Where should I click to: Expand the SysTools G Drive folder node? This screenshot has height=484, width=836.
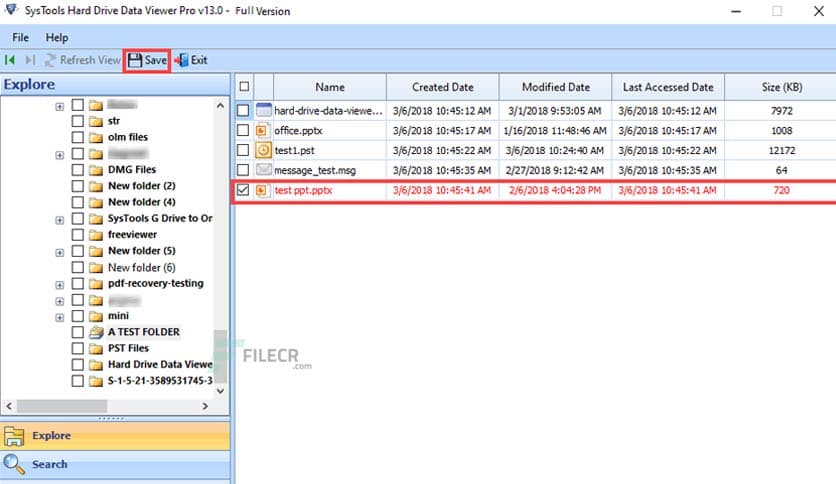(x=60, y=220)
